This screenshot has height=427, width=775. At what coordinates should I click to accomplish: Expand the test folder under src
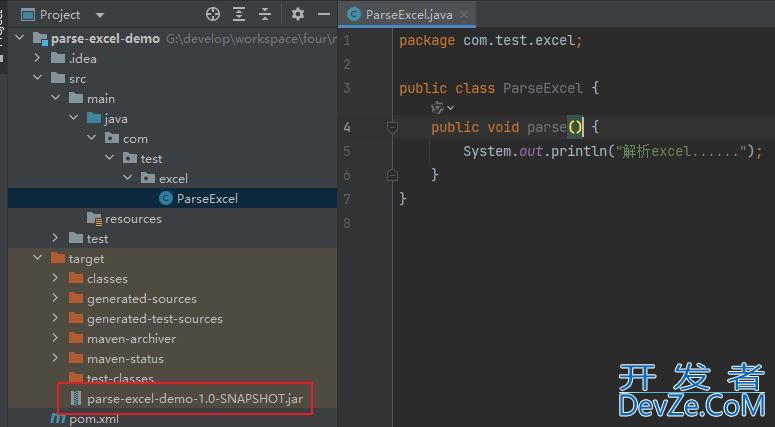[55, 238]
